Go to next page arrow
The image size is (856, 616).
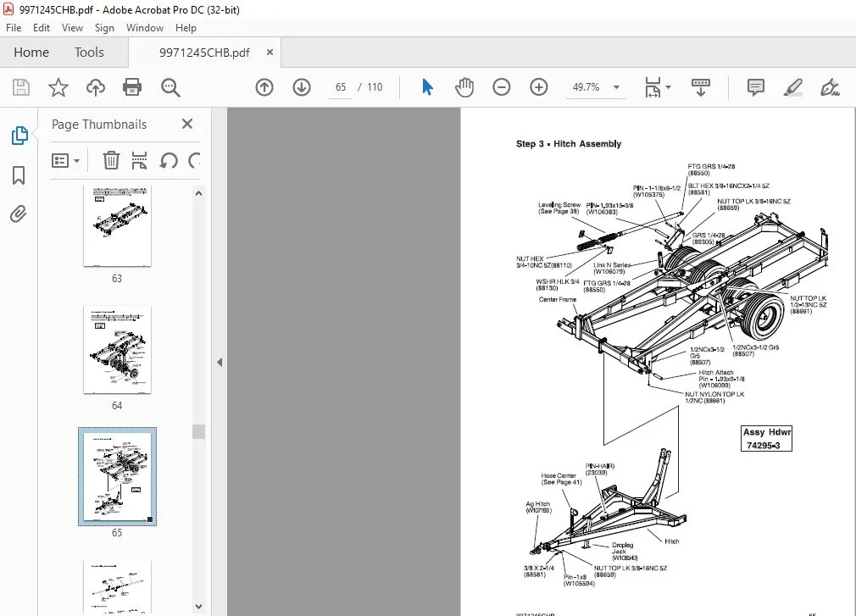click(x=302, y=87)
